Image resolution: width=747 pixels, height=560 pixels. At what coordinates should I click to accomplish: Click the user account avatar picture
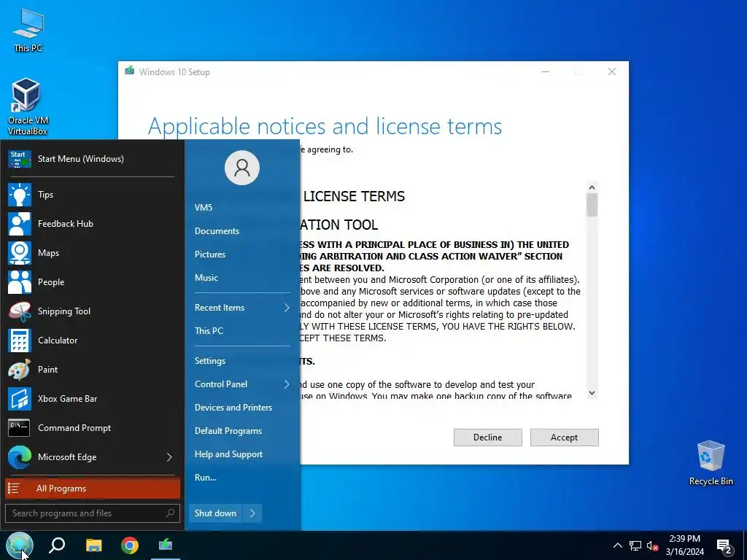click(x=242, y=168)
